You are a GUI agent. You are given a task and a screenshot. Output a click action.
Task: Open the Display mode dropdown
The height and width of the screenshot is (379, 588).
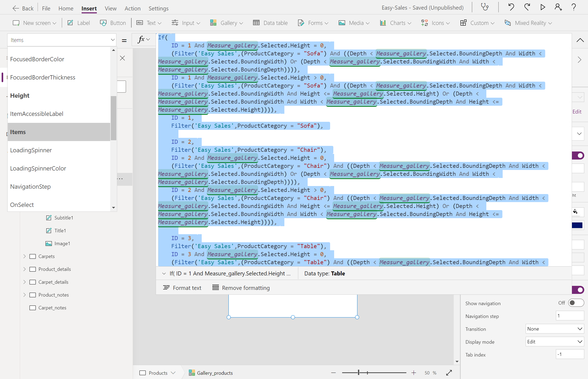click(555, 342)
